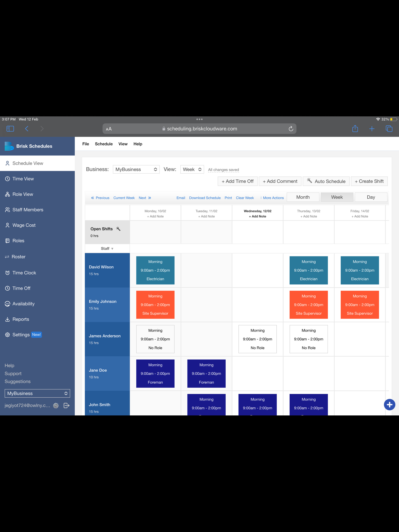Switch calendar to Day view

click(x=371, y=197)
